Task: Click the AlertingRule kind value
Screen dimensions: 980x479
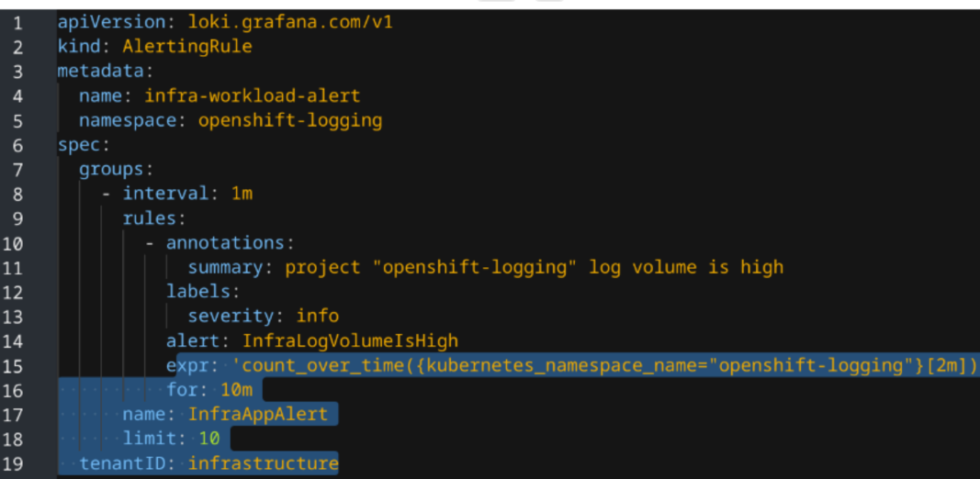Action: point(187,46)
